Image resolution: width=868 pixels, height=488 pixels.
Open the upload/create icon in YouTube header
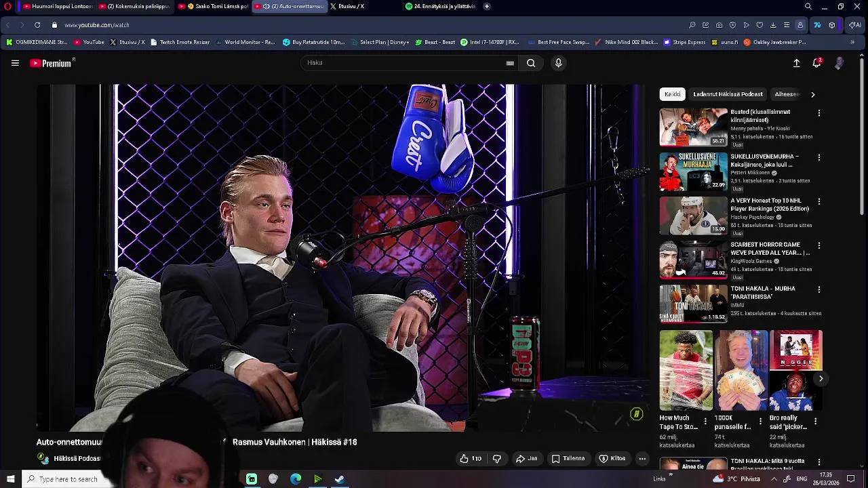point(797,63)
